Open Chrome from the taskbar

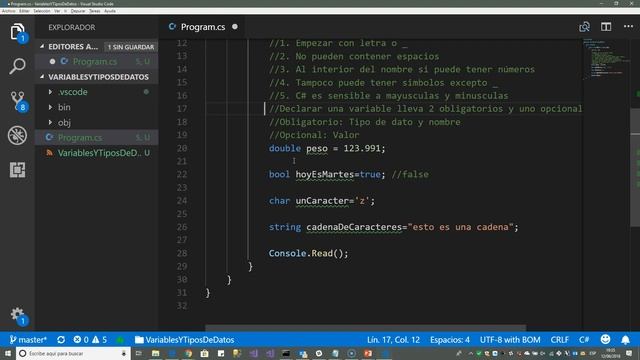point(188,353)
